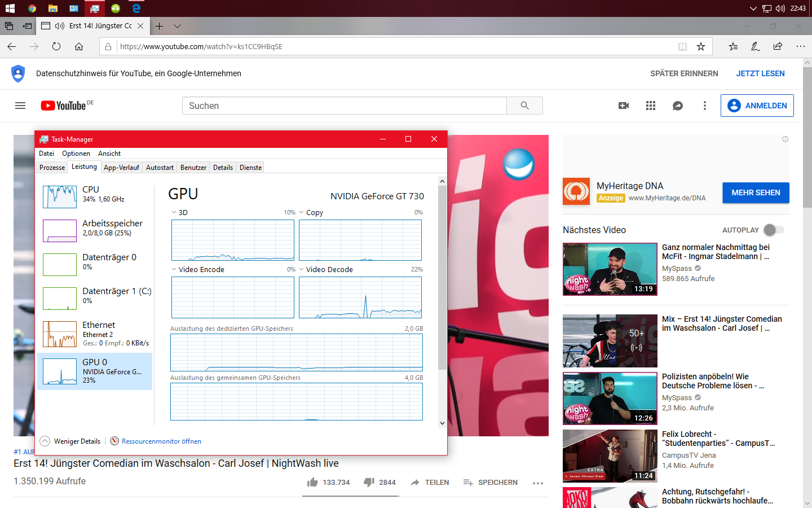
Task: Show tab previews chevron in Edge
Action: point(177,26)
